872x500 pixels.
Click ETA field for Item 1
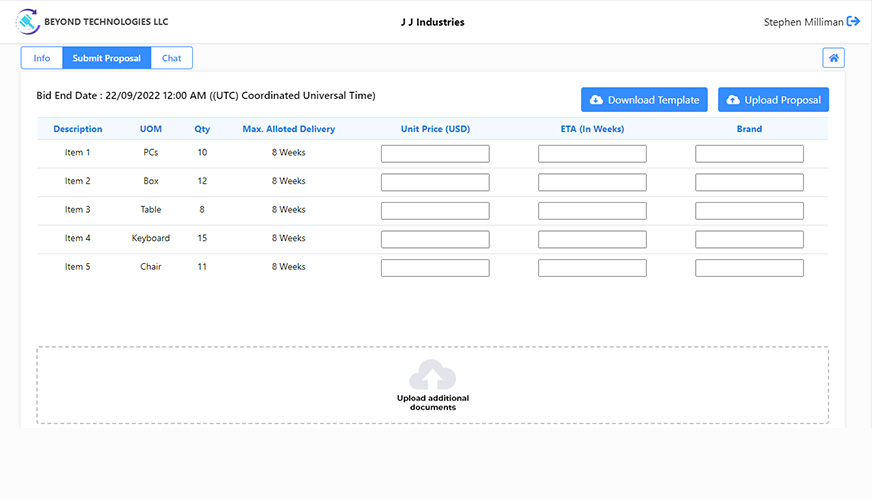[x=592, y=154]
